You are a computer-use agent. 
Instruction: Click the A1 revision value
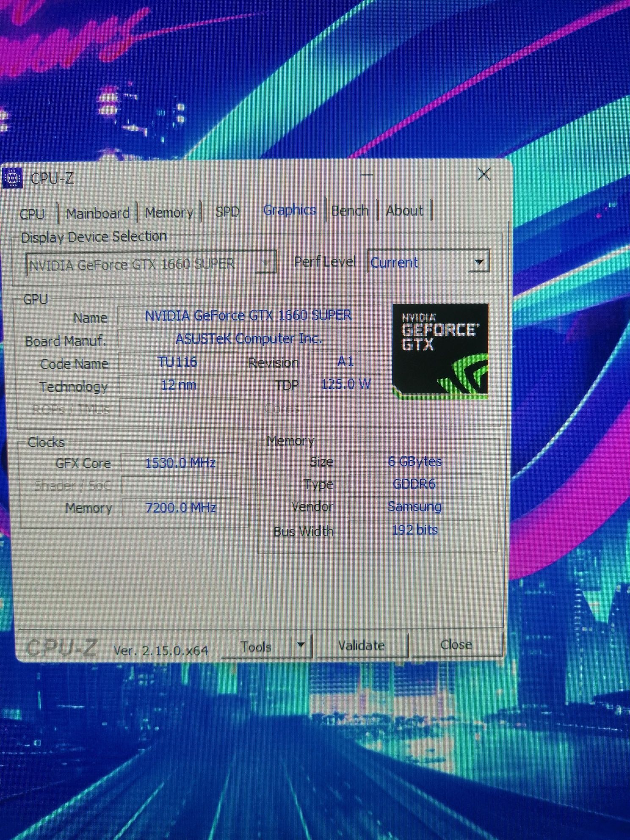(x=345, y=362)
